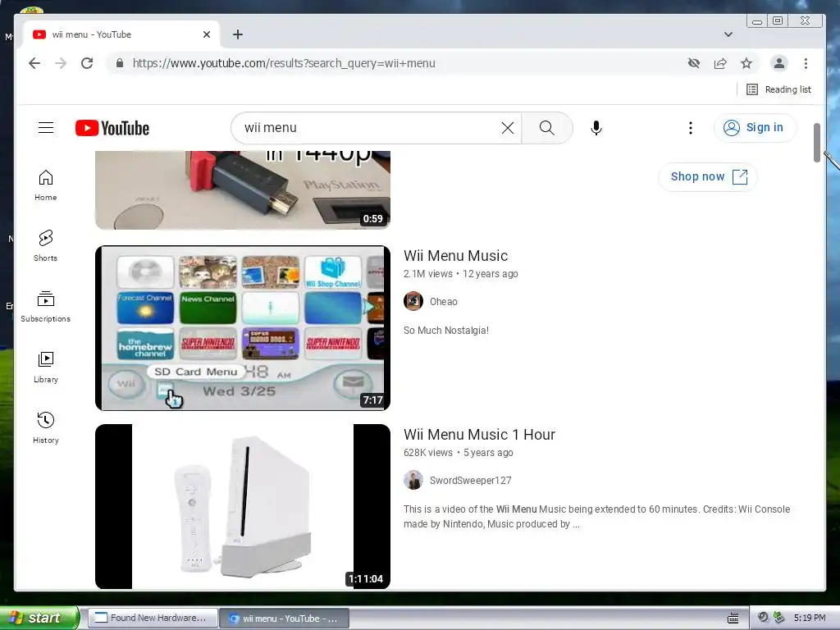Image resolution: width=840 pixels, height=630 pixels.
Task: Go back with the browser back arrow
Action: tap(34, 63)
